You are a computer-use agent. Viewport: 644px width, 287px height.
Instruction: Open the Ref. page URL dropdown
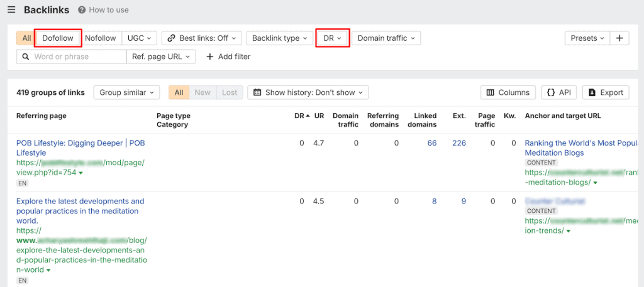click(x=161, y=57)
